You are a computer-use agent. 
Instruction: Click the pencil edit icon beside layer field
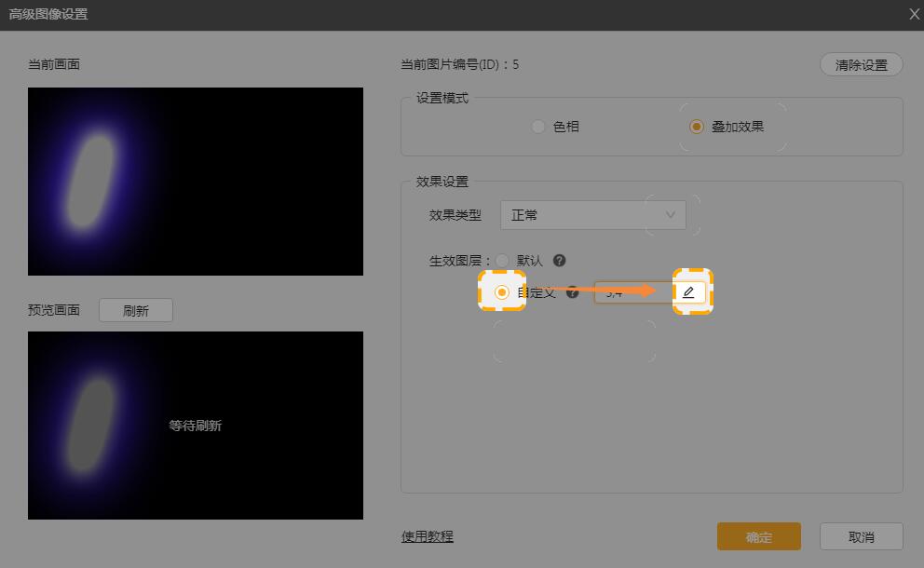click(688, 292)
